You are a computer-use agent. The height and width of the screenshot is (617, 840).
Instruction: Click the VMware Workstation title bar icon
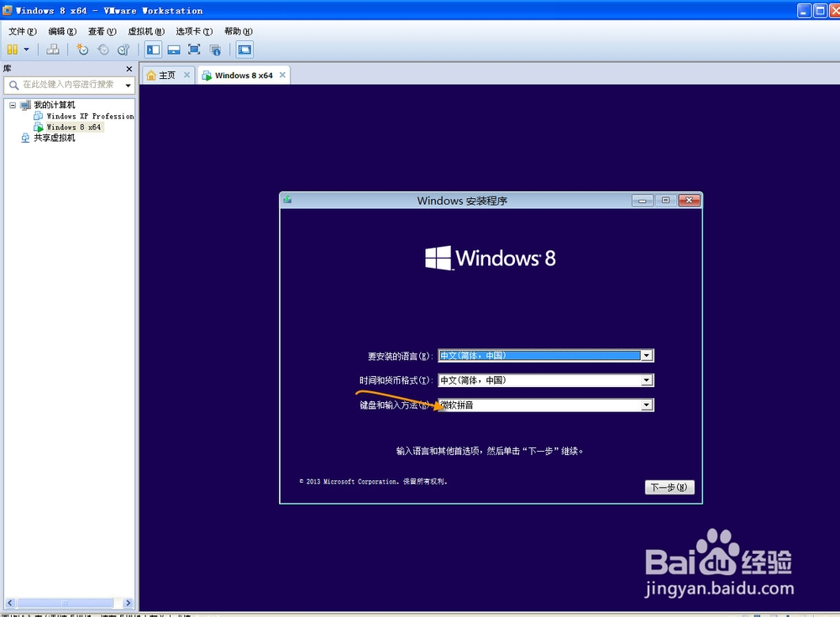tap(7, 10)
